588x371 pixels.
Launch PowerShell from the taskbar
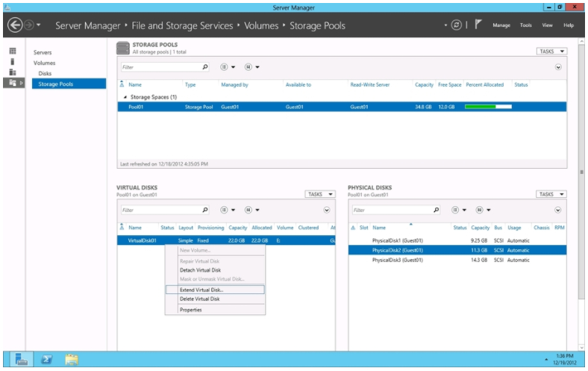46,359
